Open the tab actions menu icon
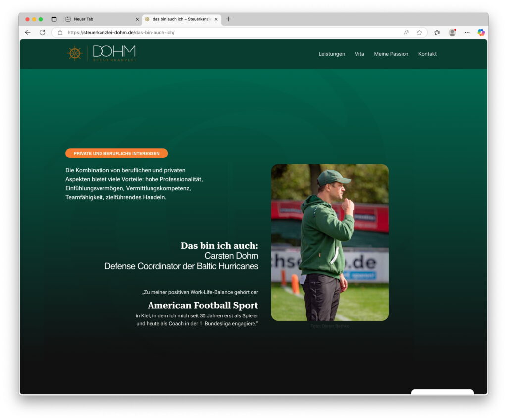 pyautogui.click(x=54, y=19)
